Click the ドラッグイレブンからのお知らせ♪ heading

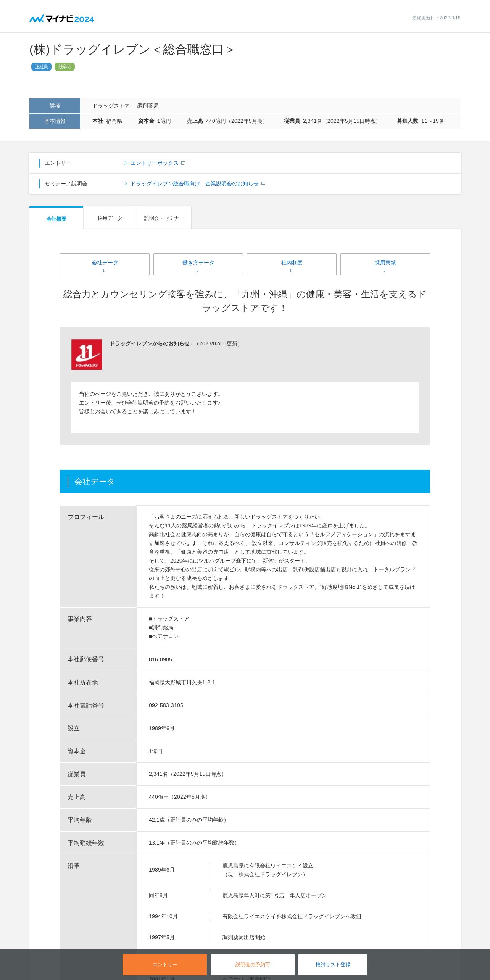click(x=151, y=343)
